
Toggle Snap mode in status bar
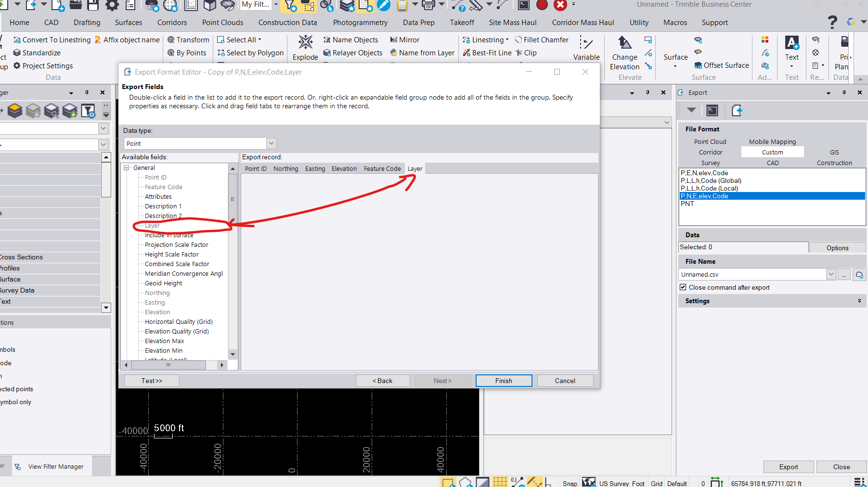570,483
